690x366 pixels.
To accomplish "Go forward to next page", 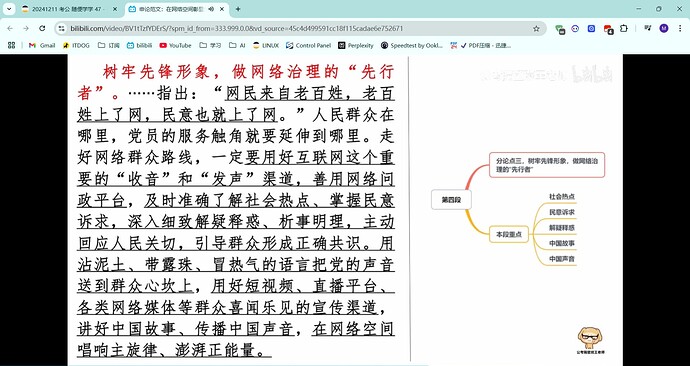I will click(x=26, y=29).
